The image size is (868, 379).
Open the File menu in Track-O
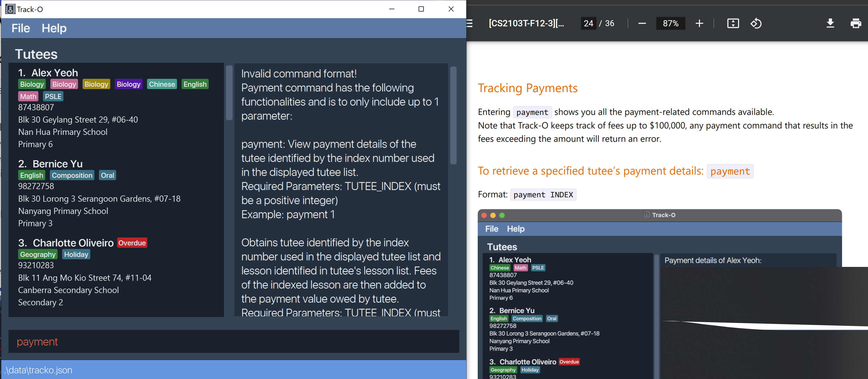tap(20, 28)
